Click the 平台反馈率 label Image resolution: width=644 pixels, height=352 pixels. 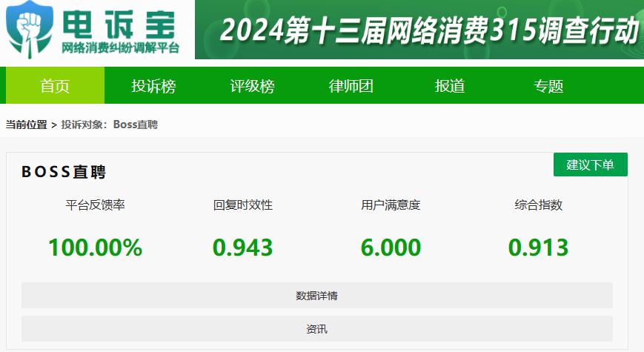click(x=96, y=205)
